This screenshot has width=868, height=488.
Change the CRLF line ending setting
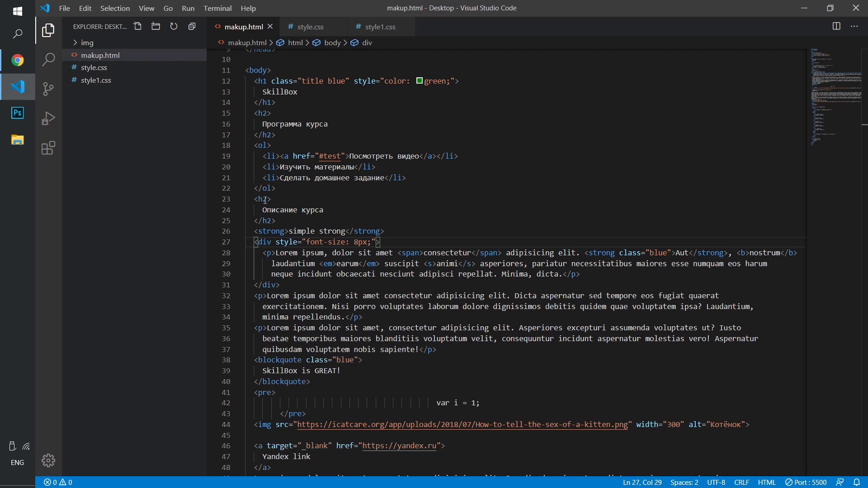pos(741,483)
